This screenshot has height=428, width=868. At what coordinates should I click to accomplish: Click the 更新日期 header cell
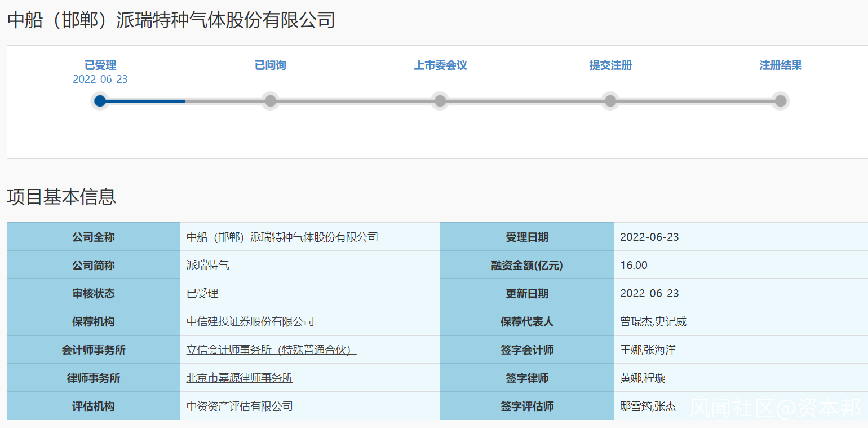tap(527, 294)
